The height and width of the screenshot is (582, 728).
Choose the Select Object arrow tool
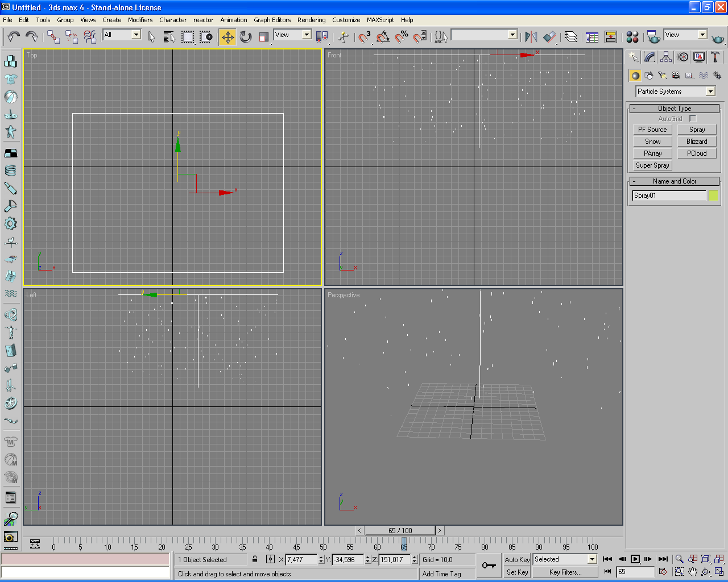tap(151, 37)
